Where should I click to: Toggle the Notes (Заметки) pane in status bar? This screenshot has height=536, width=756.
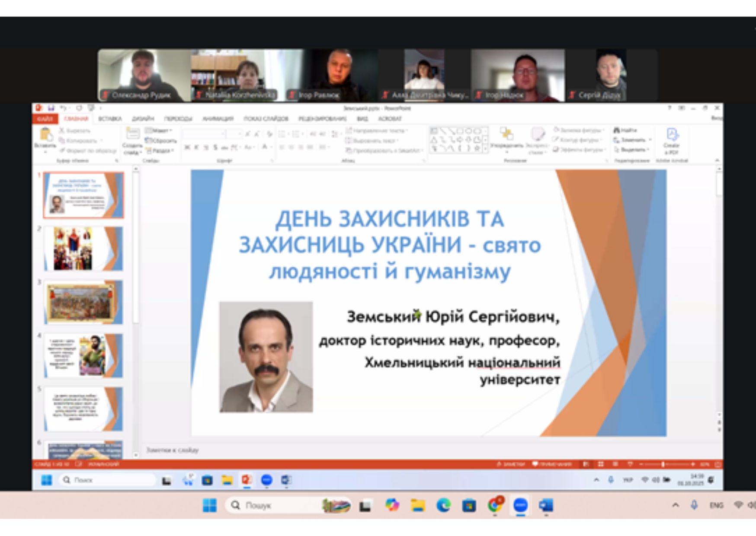point(511,464)
